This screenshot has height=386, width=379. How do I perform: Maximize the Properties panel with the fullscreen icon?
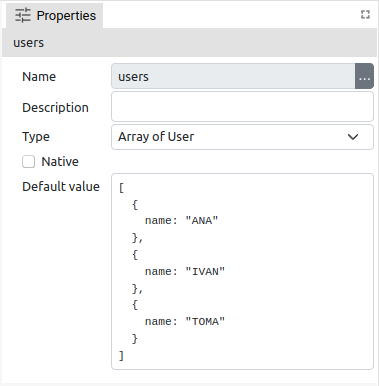coord(365,15)
